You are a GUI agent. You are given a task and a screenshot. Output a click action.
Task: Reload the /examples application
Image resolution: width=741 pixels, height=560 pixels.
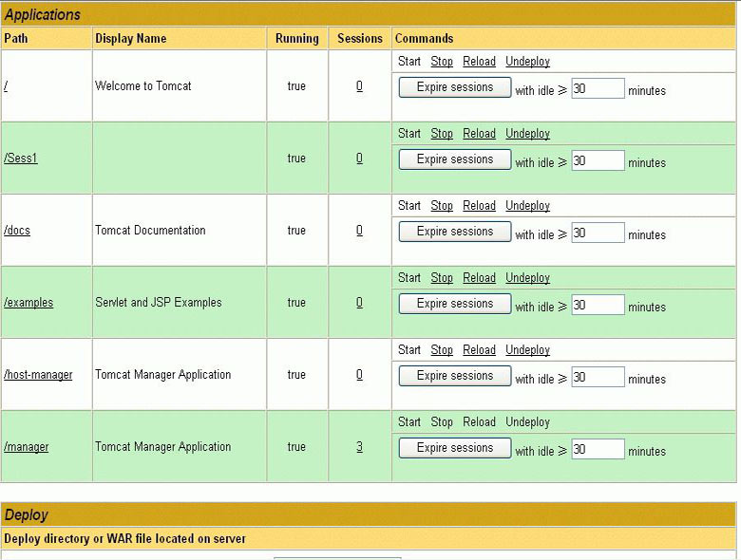point(479,278)
